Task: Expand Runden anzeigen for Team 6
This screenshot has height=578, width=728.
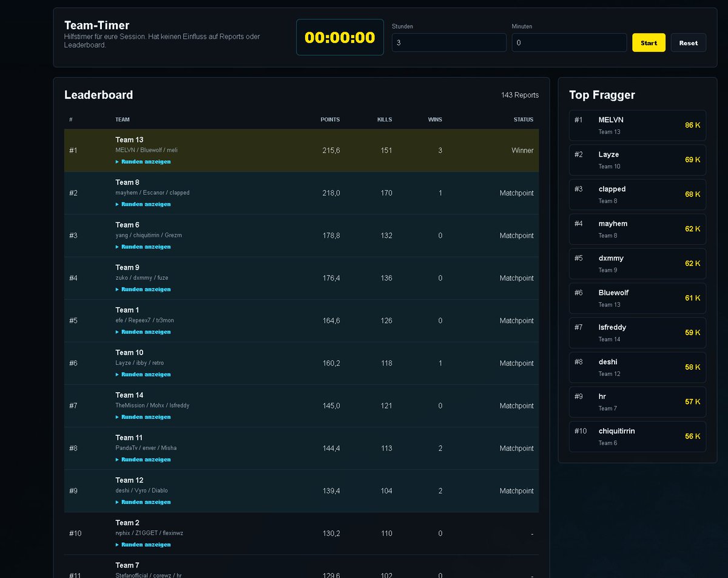Action: click(143, 247)
